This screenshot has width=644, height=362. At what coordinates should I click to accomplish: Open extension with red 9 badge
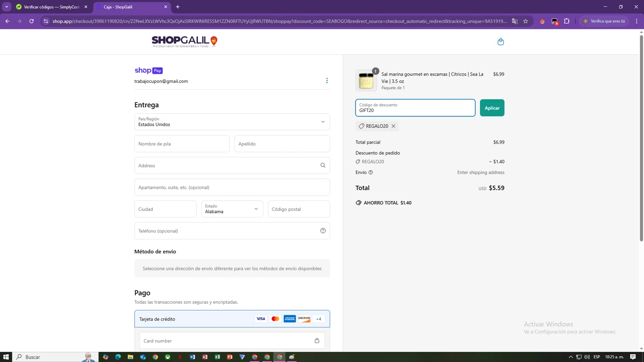[x=555, y=21]
